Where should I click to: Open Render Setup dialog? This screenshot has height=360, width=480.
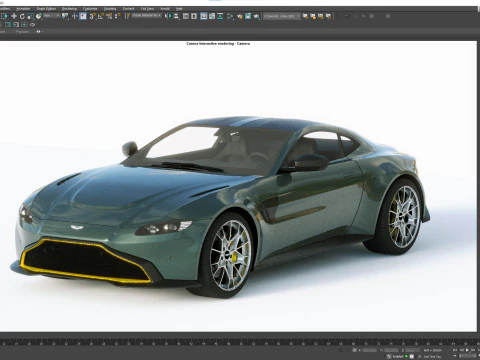coord(240,16)
